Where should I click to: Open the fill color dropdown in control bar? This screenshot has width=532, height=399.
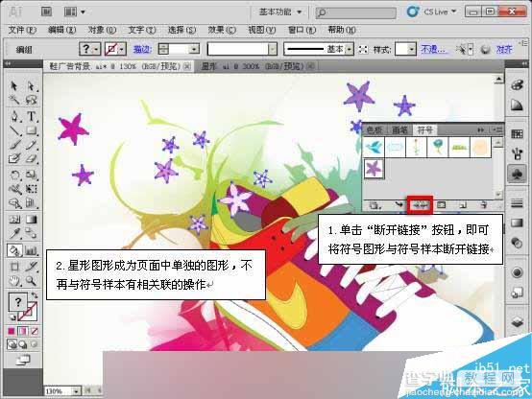pos(96,50)
